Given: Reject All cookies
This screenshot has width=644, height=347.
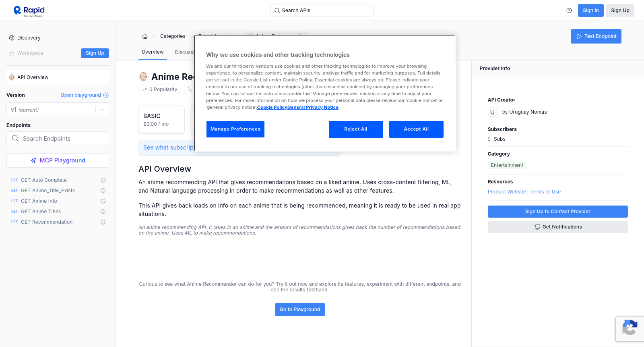Looking at the screenshot, I should 356,129.
